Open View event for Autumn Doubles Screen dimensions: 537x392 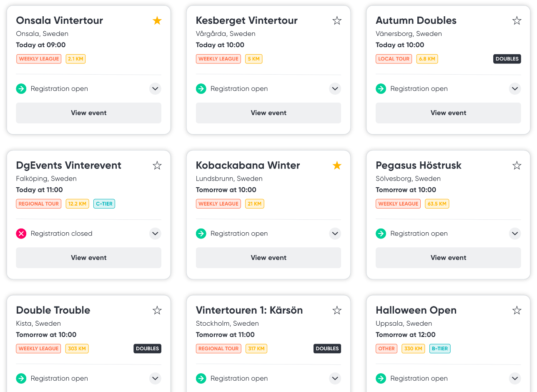(x=448, y=113)
